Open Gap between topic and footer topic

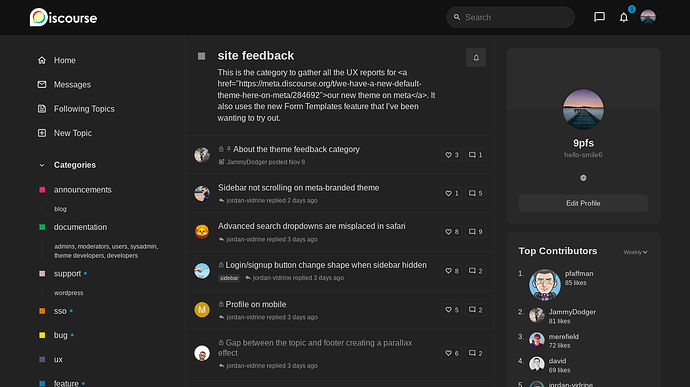tap(315, 348)
